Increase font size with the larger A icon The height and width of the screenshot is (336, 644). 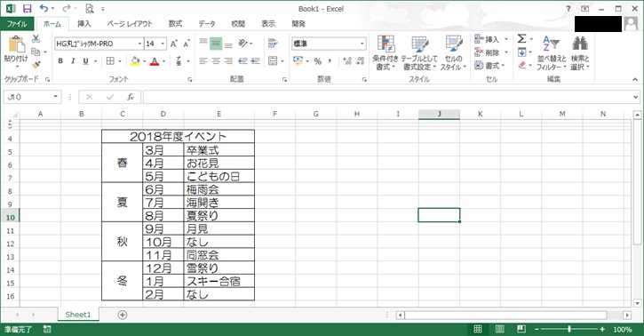click(x=174, y=44)
